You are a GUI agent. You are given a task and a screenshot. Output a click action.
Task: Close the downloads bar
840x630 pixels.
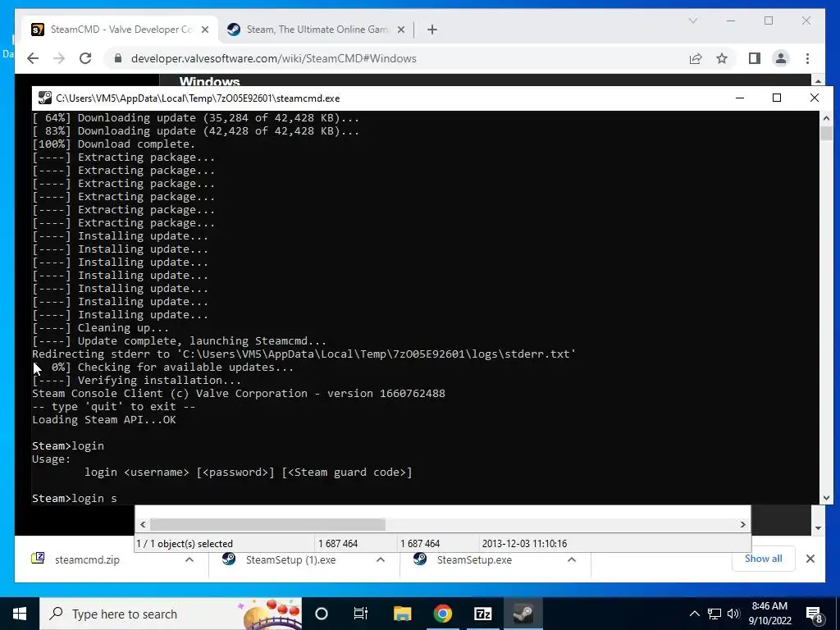810,559
